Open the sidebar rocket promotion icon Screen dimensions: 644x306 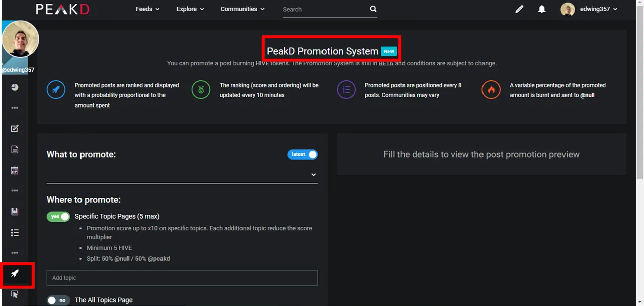click(x=15, y=274)
